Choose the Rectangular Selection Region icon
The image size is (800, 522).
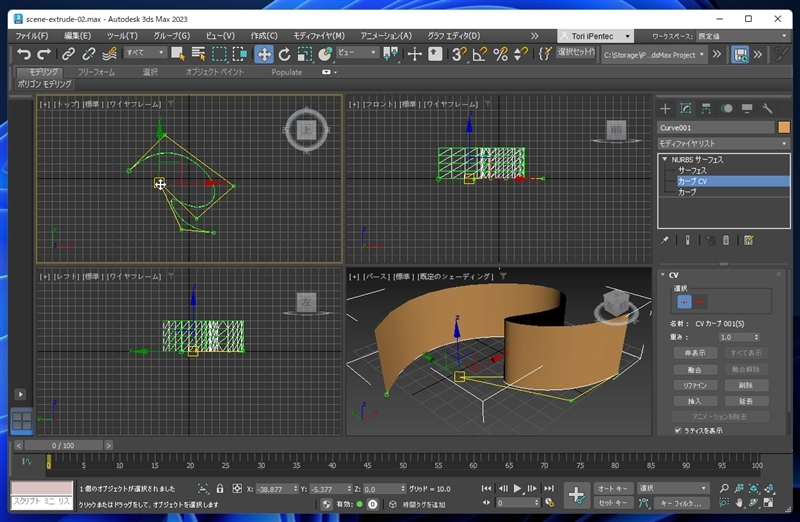point(219,54)
